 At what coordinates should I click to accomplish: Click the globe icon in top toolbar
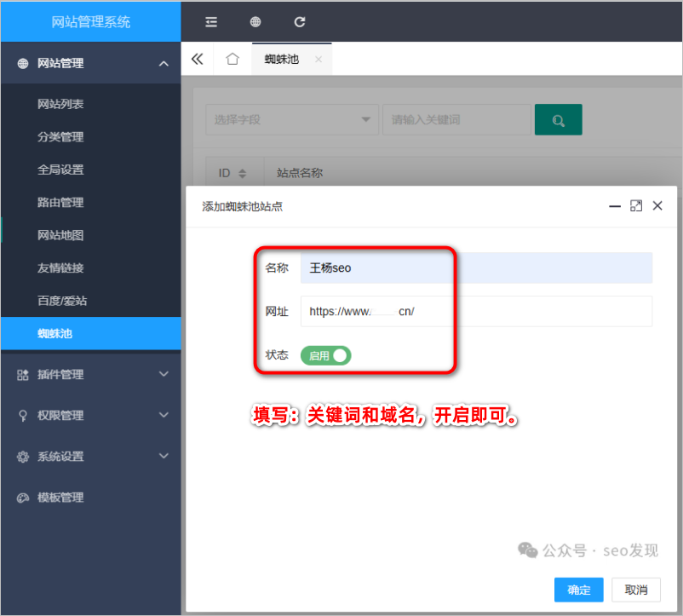click(x=255, y=22)
